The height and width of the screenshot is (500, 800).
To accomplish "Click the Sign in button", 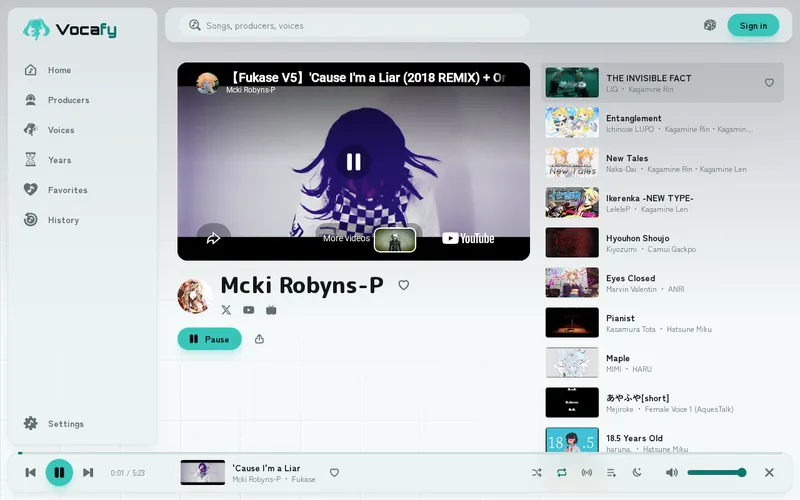I will tap(753, 26).
